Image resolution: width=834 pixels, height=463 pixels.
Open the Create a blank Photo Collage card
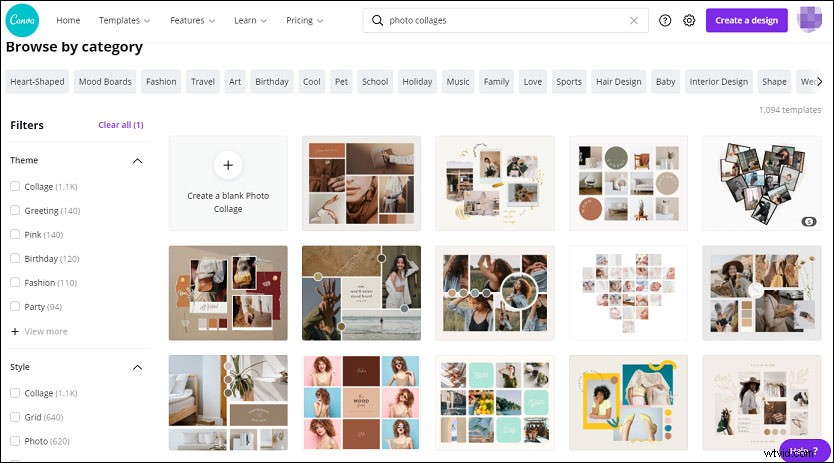(x=228, y=183)
